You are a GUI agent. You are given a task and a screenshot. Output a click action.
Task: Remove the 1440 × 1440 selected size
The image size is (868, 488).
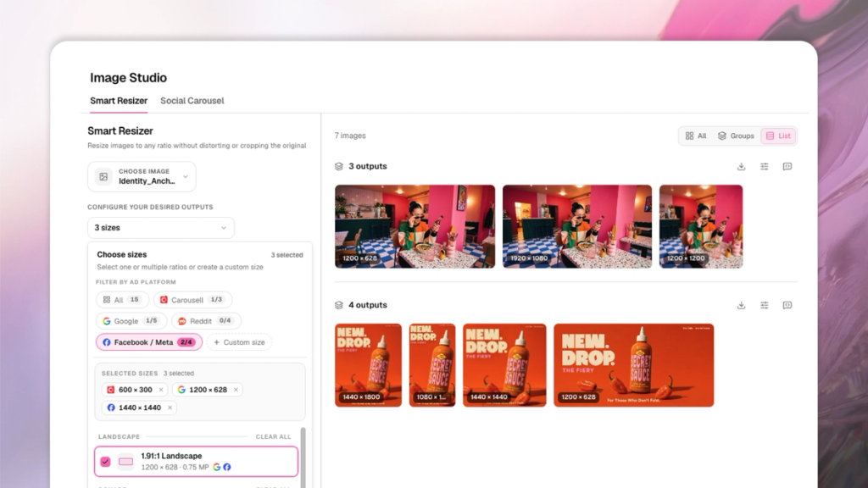(170, 408)
